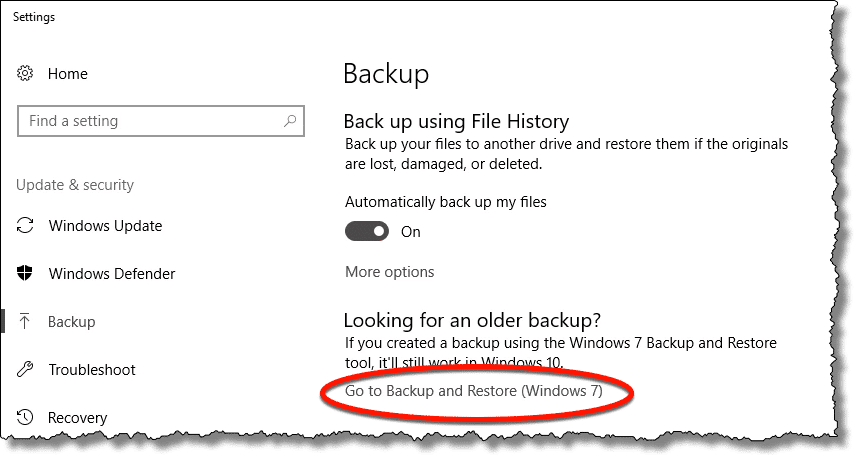Image resolution: width=854 pixels, height=455 pixels.
Task: Focus the Find a setting search field
Action: click(x=161, y=120)
